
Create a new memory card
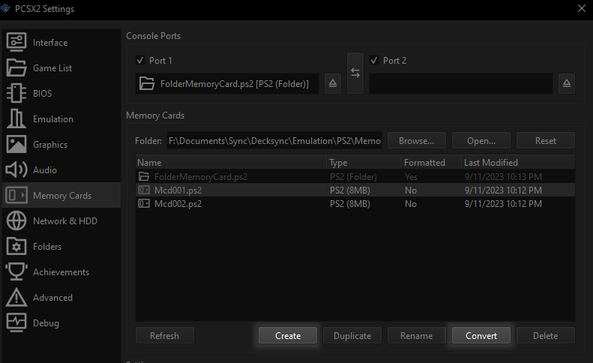click(x=288, y=335)
